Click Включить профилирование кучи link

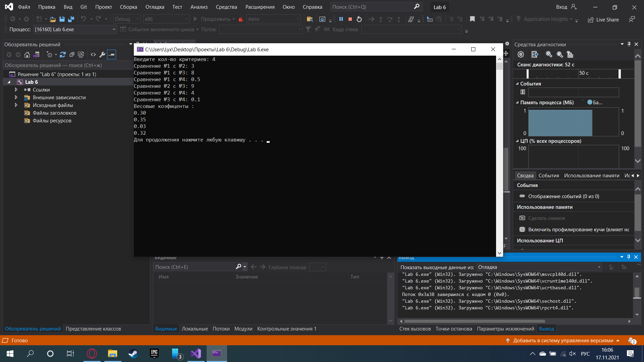578,230
